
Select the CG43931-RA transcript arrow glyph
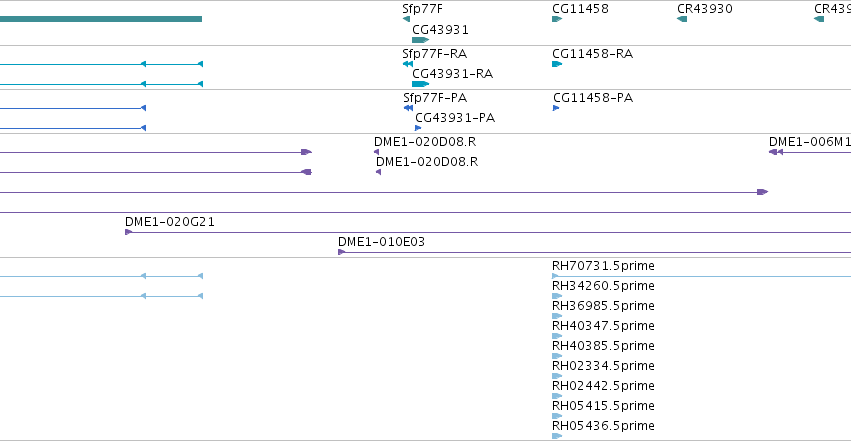pyautogui.click(x=421, y=84)
